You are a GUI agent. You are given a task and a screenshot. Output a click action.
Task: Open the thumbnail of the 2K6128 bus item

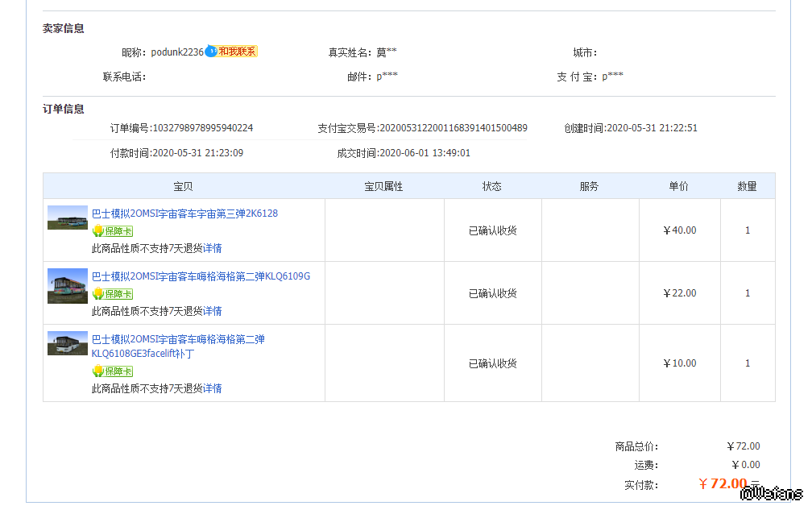(68, 218)
